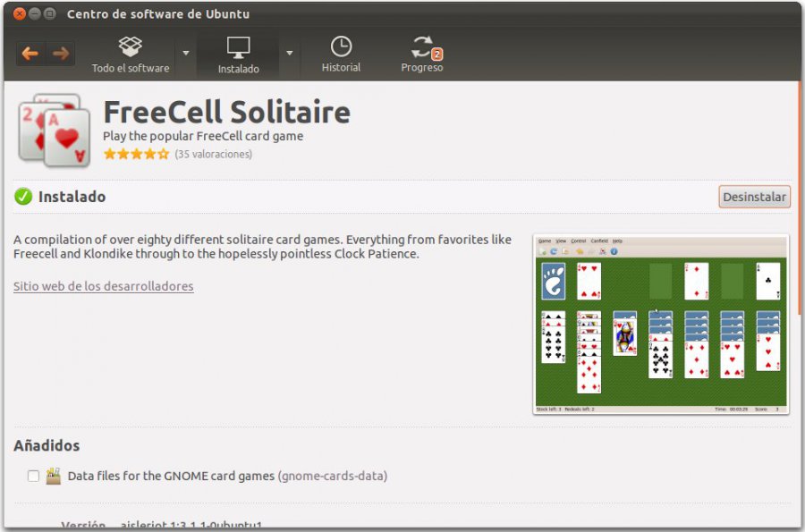Click the green Instalado checkmark icon
The height and width of the screenshot is (532, 805).
[23, 197]
